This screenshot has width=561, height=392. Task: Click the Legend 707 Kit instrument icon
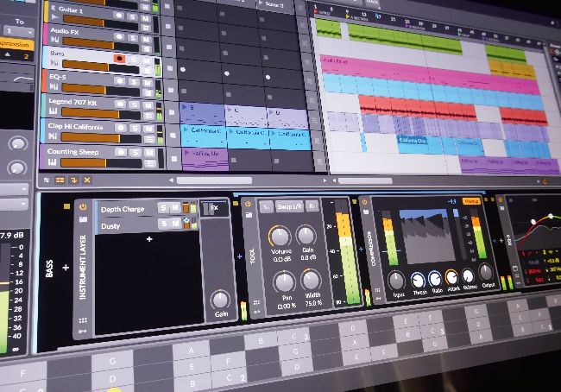tap(53, 111)
